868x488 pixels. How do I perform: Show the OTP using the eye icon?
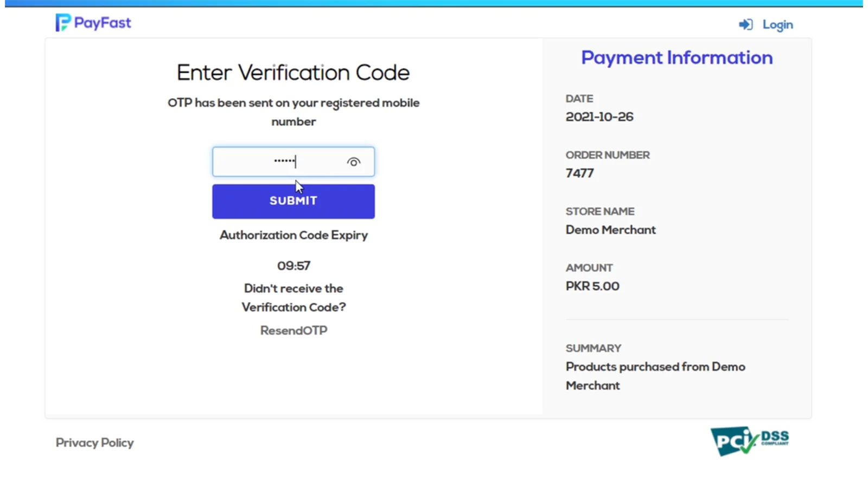(354, 162)
